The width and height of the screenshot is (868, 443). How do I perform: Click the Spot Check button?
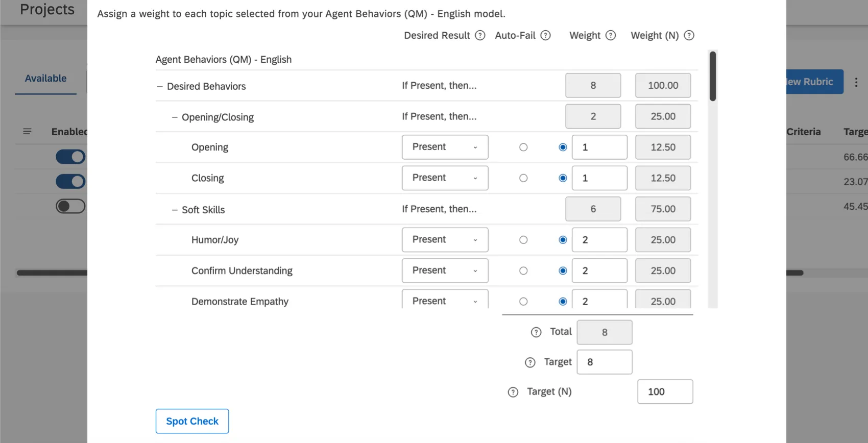click(192, 421)
